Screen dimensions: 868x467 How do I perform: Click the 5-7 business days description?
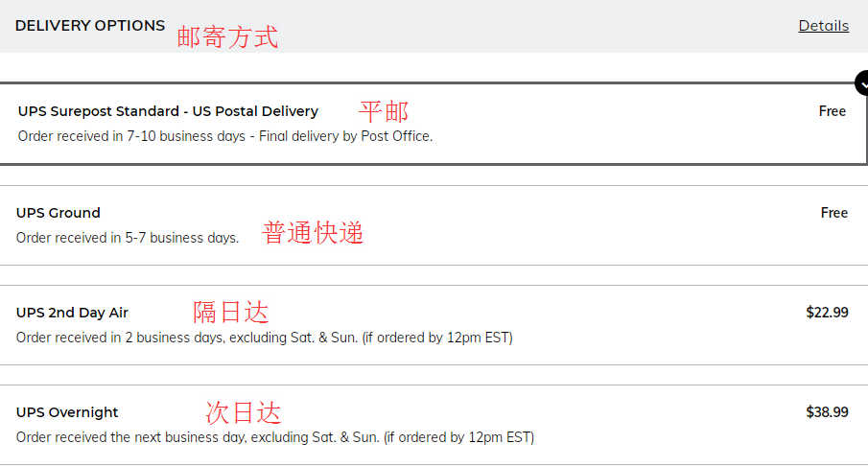128,238
